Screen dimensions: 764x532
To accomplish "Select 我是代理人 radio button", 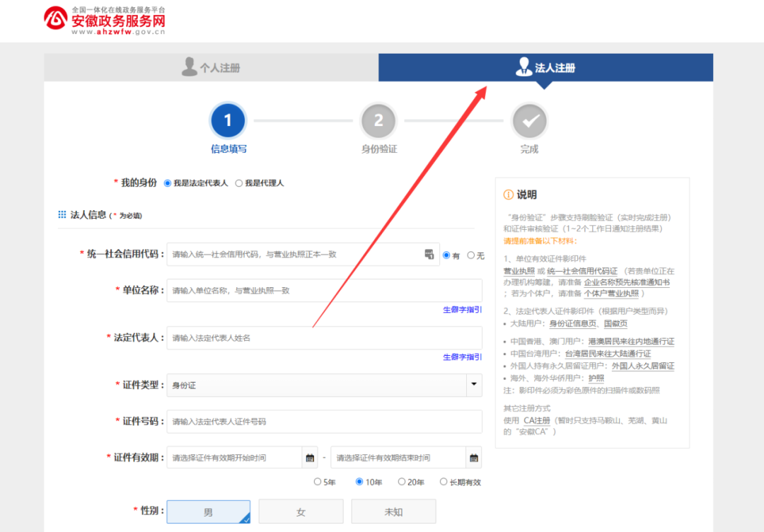I will click(x=239, y=183).
